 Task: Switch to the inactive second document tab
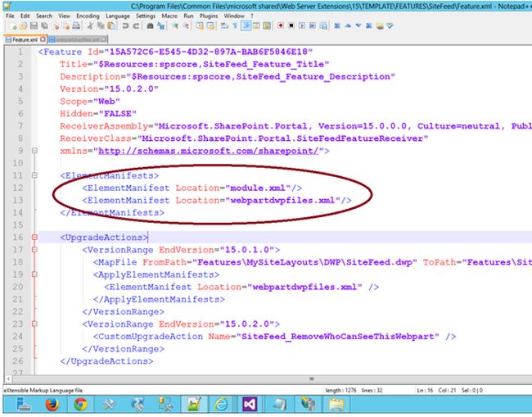78,39
